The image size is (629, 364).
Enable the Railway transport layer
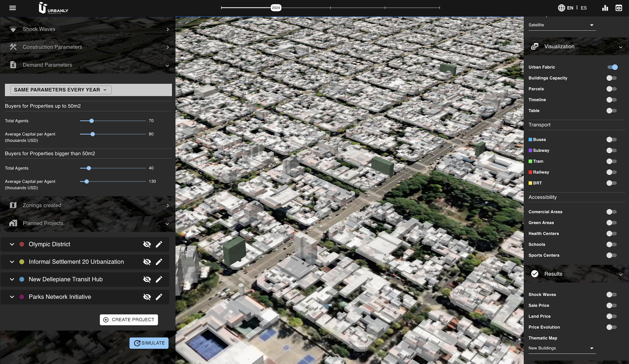coord(612,172)
